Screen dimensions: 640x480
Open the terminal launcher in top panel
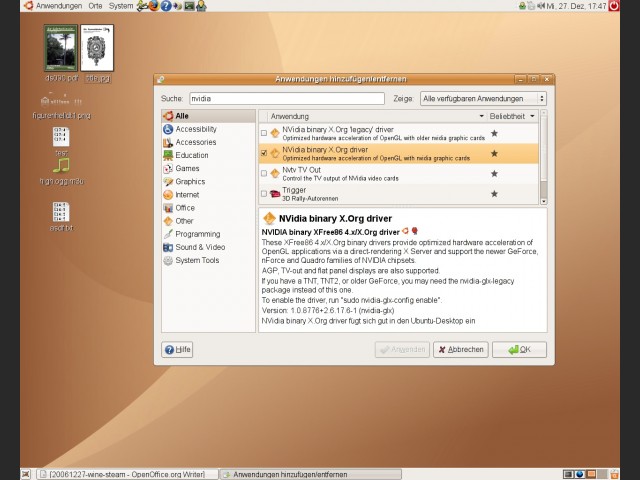(189, 6)
